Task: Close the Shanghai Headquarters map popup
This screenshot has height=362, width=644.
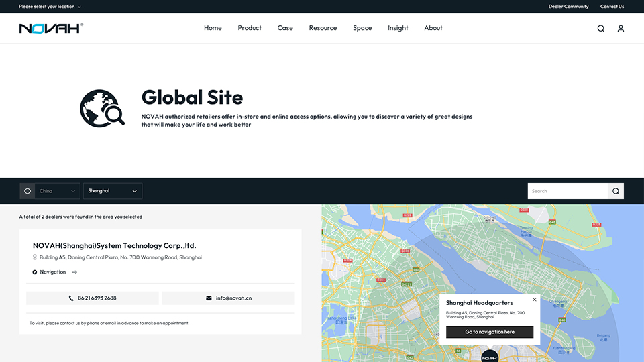Action: [535, 300]
